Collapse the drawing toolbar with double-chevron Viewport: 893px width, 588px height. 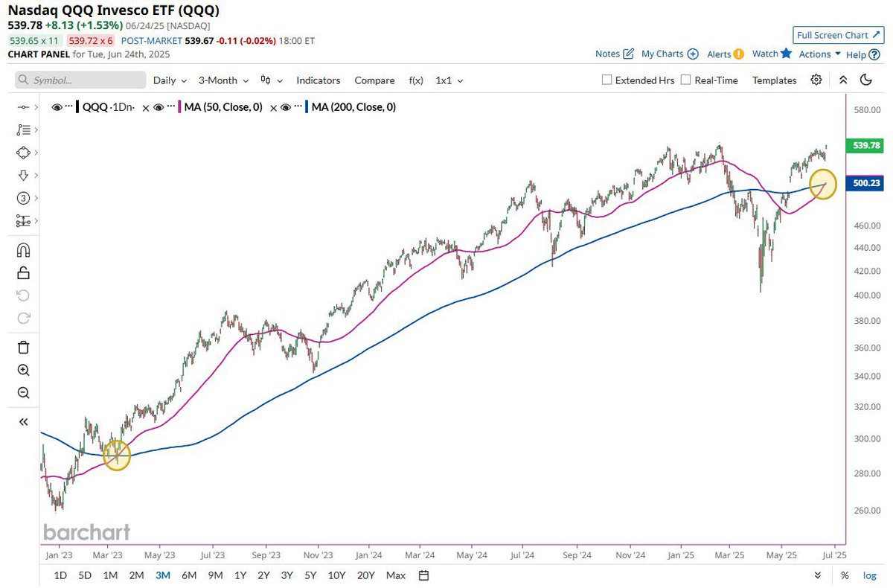pyautogui.click(x=22, y=421)
